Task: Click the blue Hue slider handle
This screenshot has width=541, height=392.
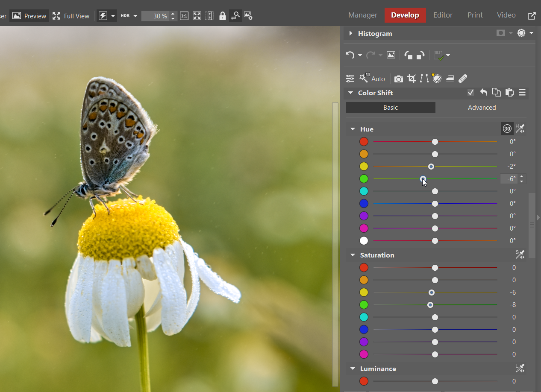Action: pyautogui.click(x=435, y=204)
